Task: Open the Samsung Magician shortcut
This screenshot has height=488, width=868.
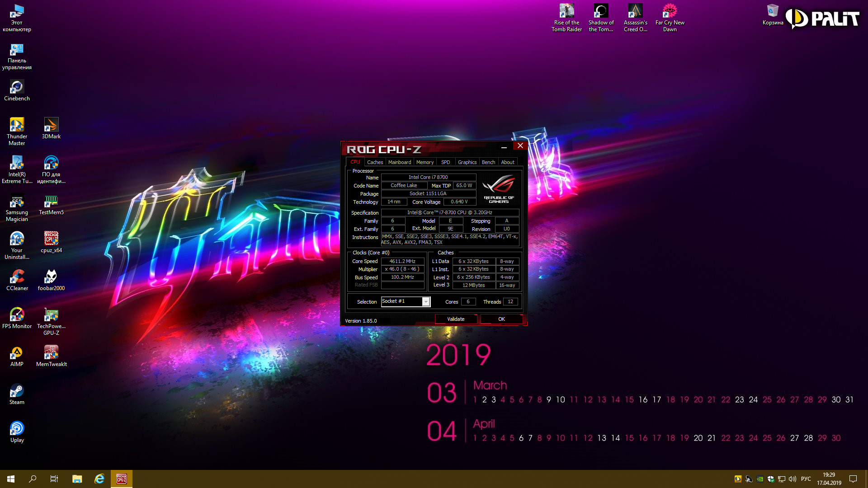Action: click(x=17, y=201)
